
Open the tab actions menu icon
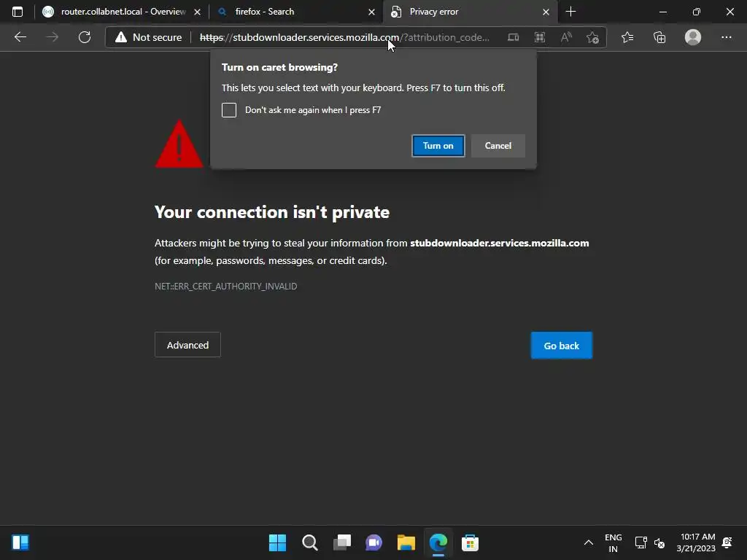18,12
